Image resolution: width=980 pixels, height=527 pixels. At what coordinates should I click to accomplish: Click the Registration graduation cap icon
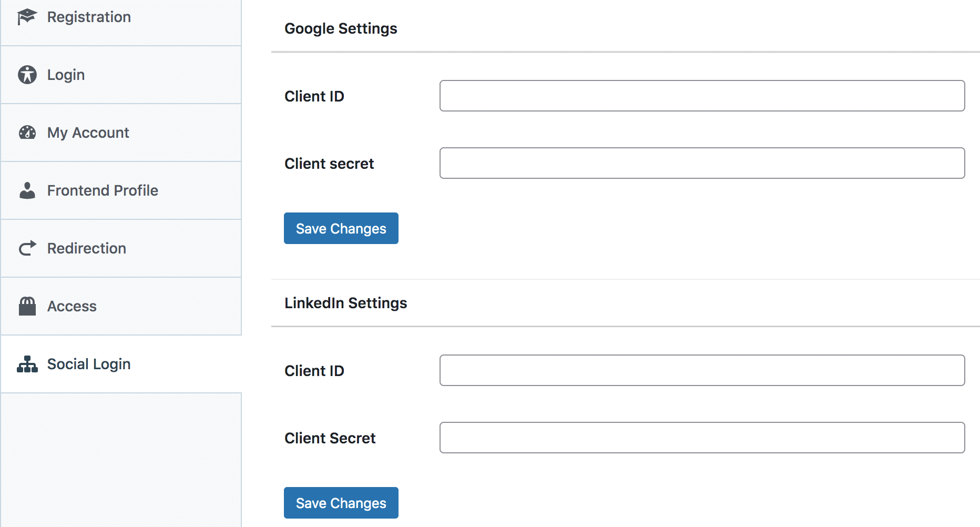point(27,17)
